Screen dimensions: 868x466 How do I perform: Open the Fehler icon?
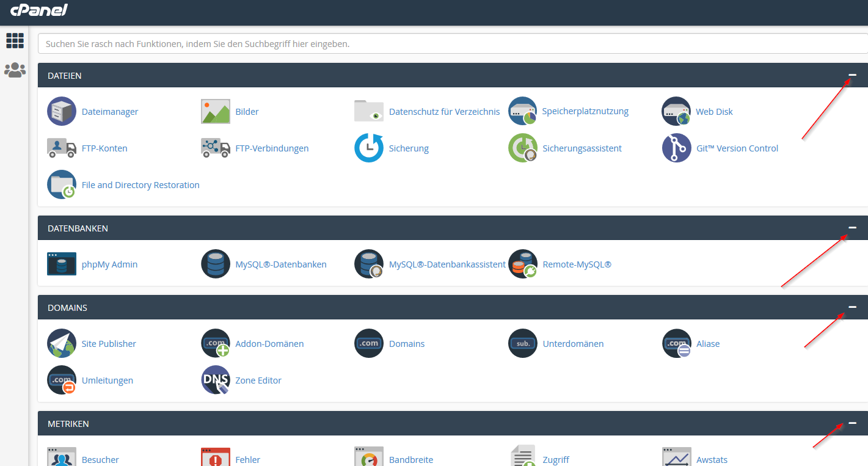point(216,457)
